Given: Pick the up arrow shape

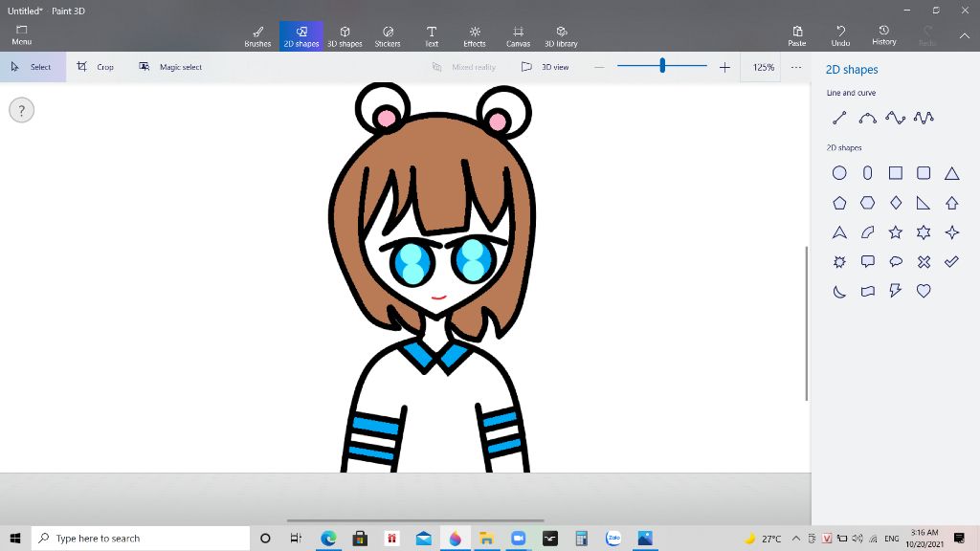Looking at the screenshot, I should click(x=952, y=203).
